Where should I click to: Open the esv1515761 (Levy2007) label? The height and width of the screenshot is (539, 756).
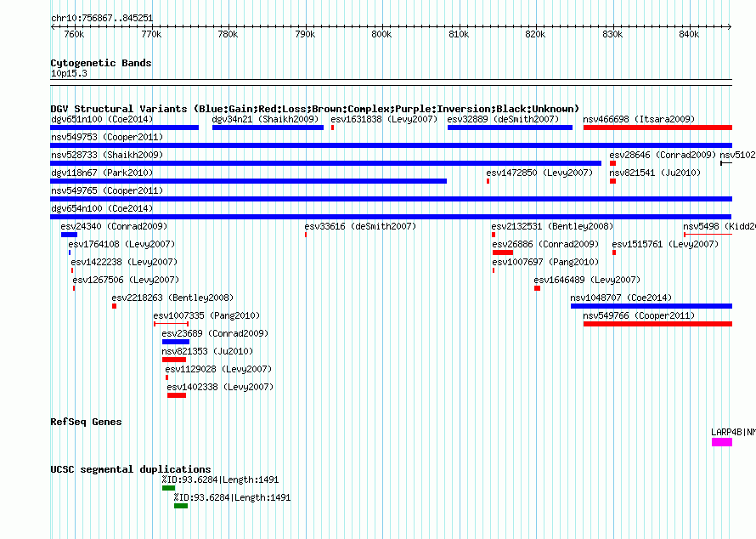665,244
